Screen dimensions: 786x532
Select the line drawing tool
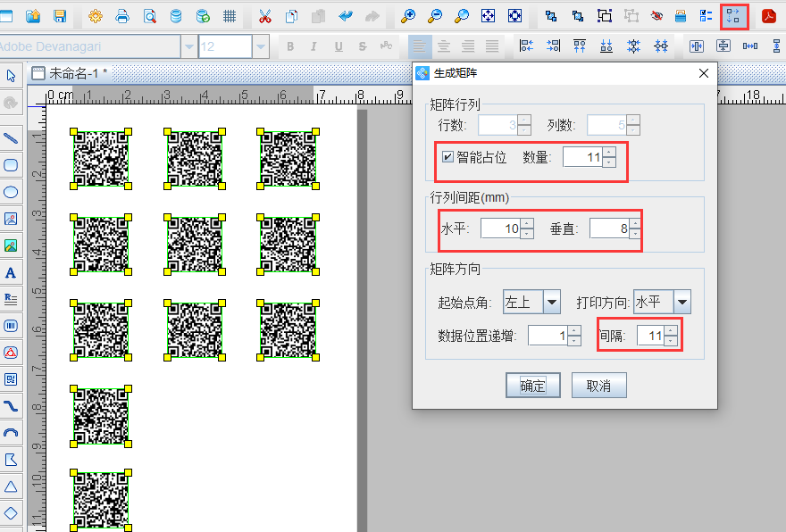pos(12,138)
